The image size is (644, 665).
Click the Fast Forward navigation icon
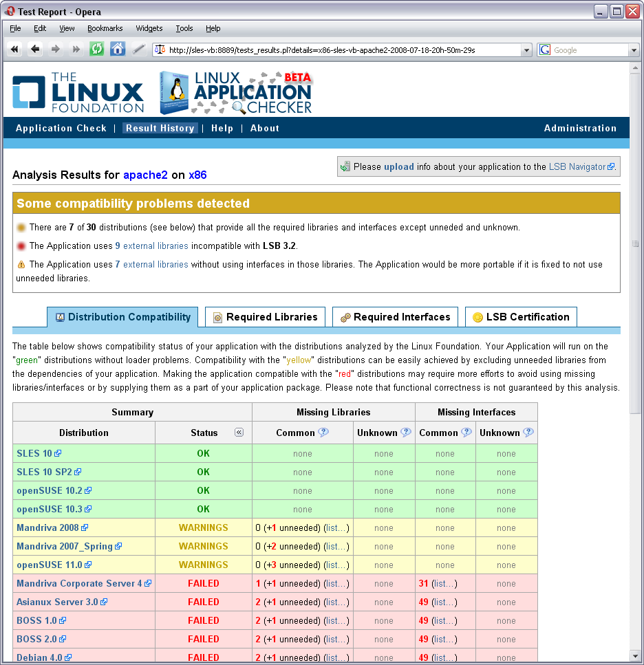(76, 50)
